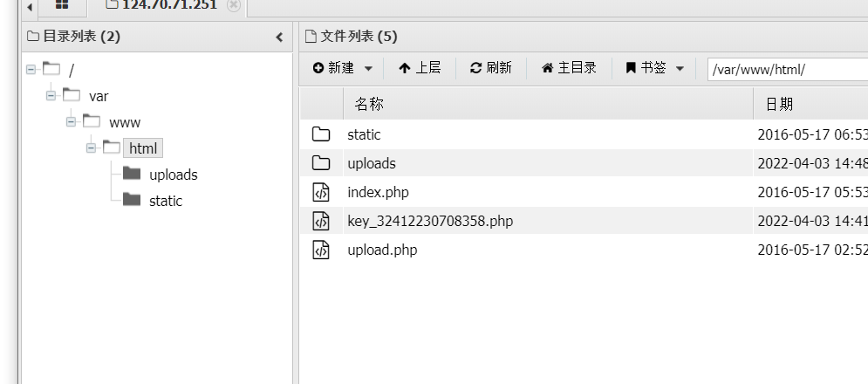
Task: Select the index.php file name
Action: pyautogui.click(x=378, y=192)
